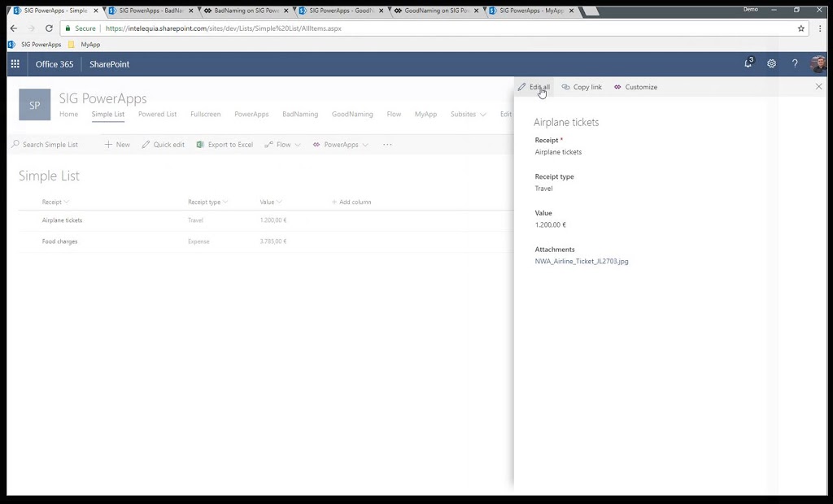
Task: Open the settings gear in SharePoint header
Action: [x=771, y=63]
